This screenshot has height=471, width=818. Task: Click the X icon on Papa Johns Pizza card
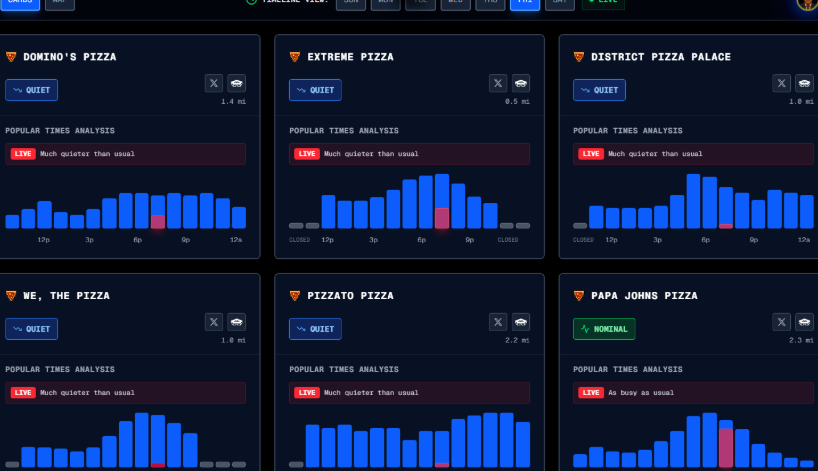click(781, 322)
